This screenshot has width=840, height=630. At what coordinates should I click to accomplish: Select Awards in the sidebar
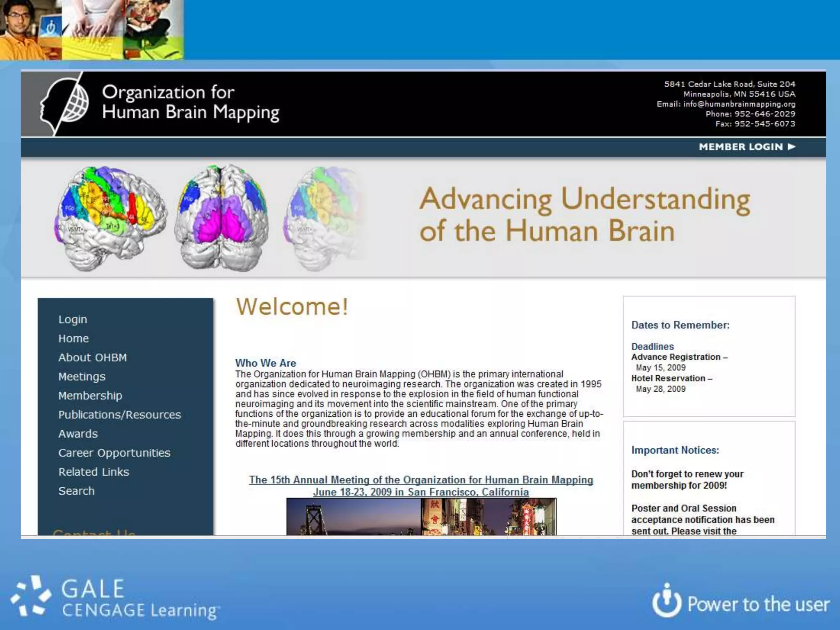(x=78, y=434)
